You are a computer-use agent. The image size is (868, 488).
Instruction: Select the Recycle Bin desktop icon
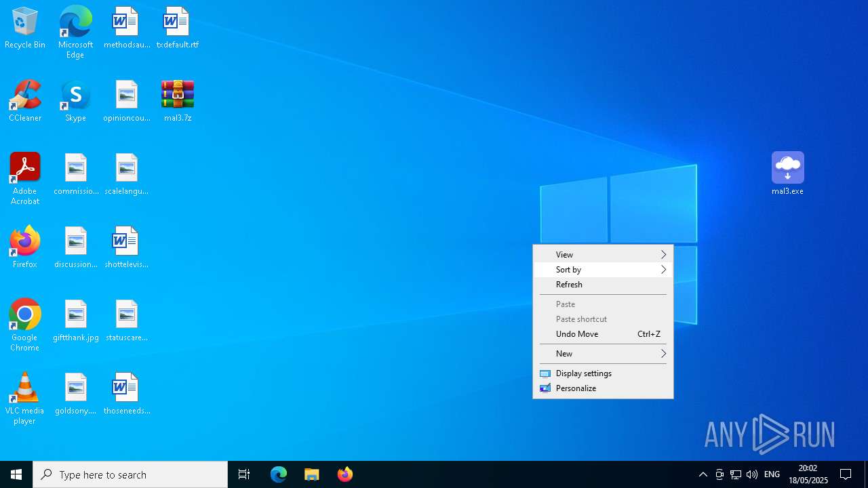(x=25, y=28)
